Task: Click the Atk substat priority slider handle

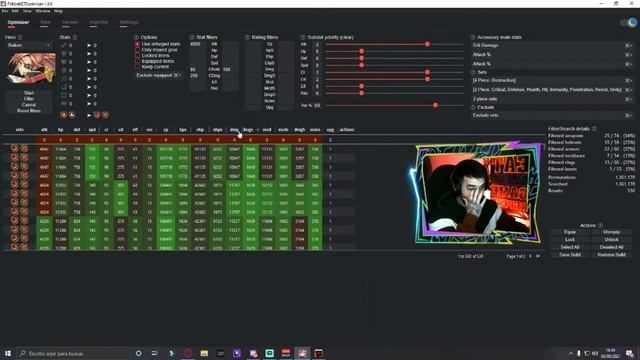Action: (427, 44)
